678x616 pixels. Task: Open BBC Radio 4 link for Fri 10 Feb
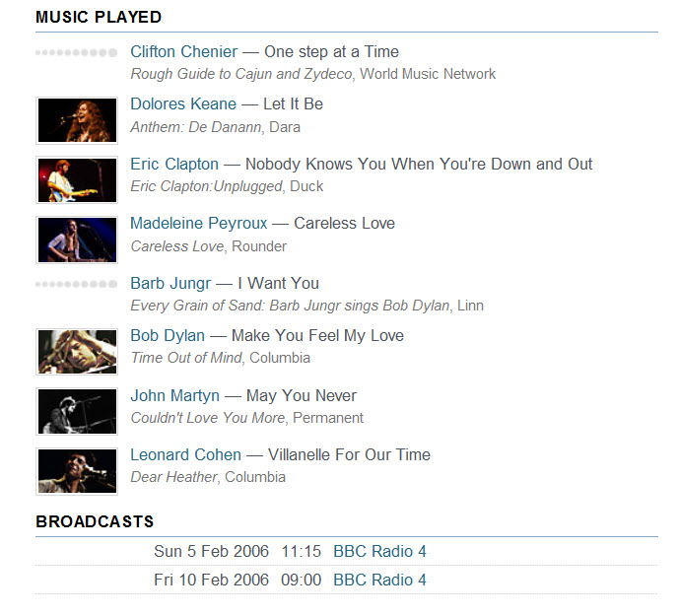pyautogui.click(x=379, y=581)
